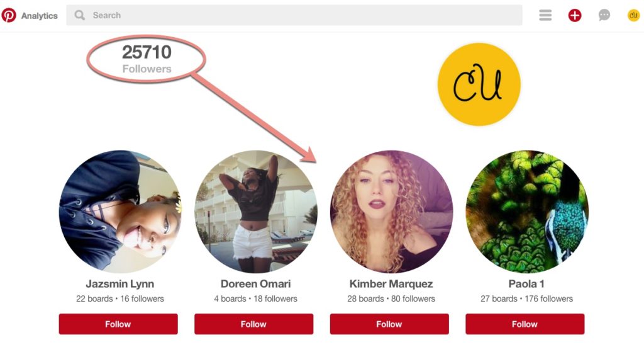Screen dimensions: 644x347
Task: Open Paola 1's peacock profile photo
Action: coord(527,212)
